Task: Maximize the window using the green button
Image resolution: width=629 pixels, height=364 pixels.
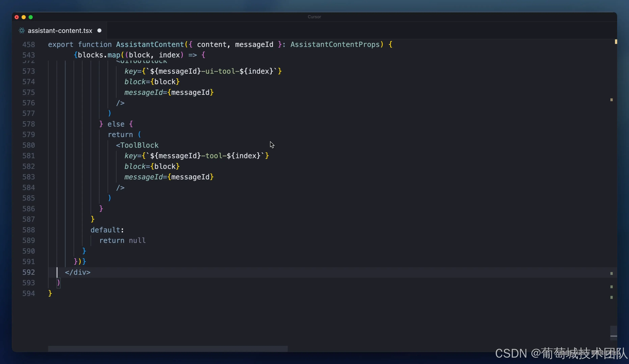Action: 31,17
